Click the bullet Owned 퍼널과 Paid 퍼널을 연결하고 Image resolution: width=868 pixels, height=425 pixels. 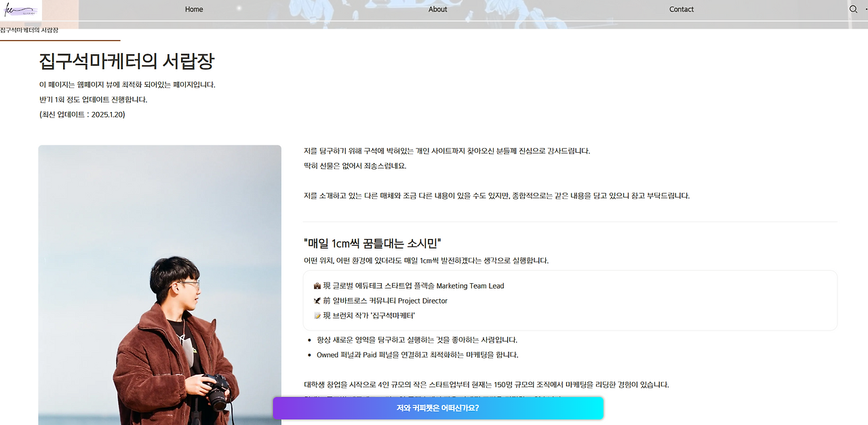click(x=417, y=355)
